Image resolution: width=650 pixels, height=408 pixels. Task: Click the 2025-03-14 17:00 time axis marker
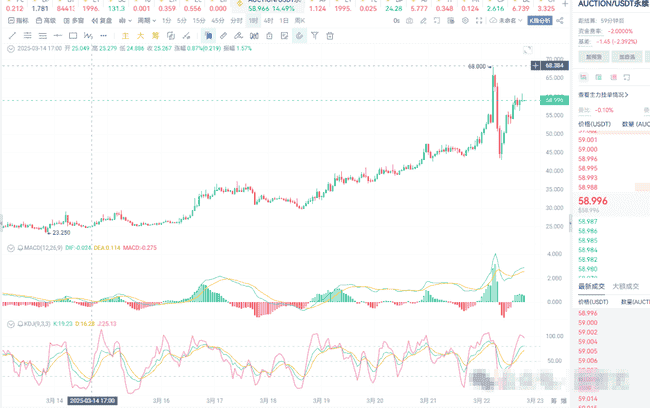coord(92,400)
